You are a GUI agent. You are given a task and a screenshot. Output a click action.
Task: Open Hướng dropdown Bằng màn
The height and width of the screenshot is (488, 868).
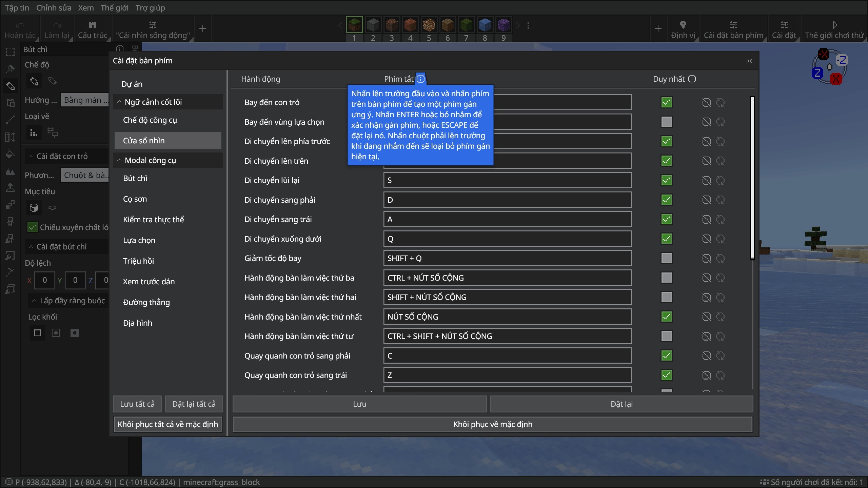[84, 100]
